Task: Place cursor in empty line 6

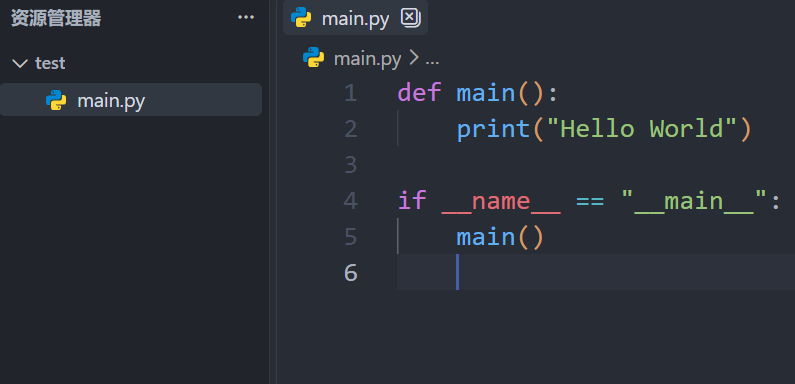Action: (x=596, y=272)
